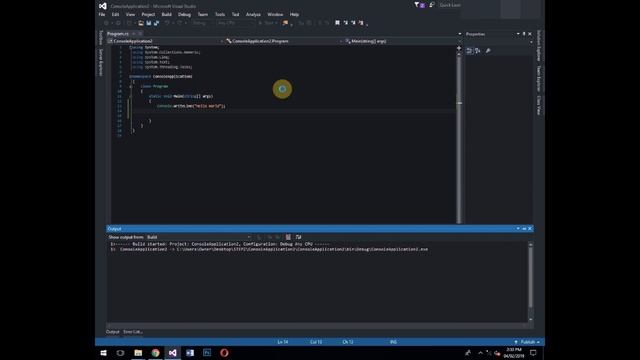Click the Property Pages wrench icon

[488, 51]
